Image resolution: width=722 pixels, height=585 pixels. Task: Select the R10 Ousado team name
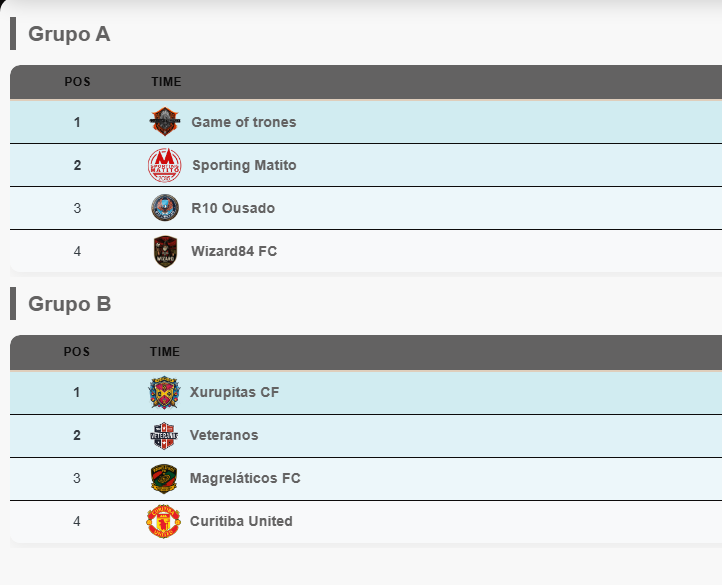233,208
